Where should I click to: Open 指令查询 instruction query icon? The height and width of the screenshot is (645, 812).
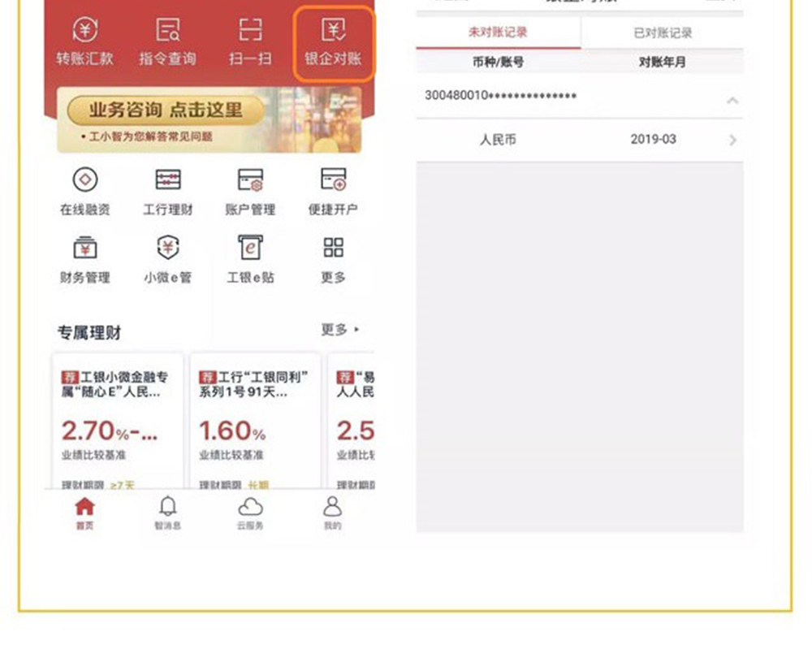point(168,41)
